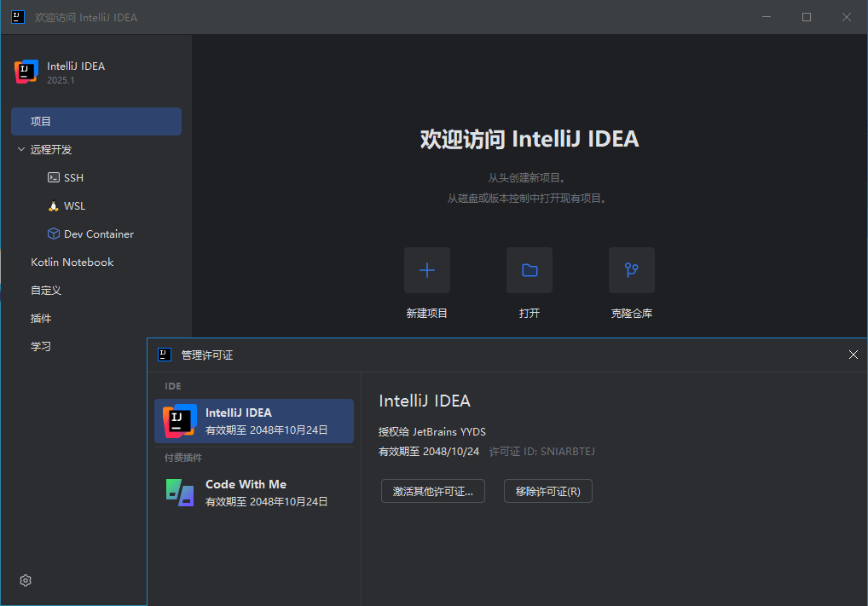Select IntelliJ IDEA license entry in list
Viewport: 868px width, 606px height.
(254, 421)
